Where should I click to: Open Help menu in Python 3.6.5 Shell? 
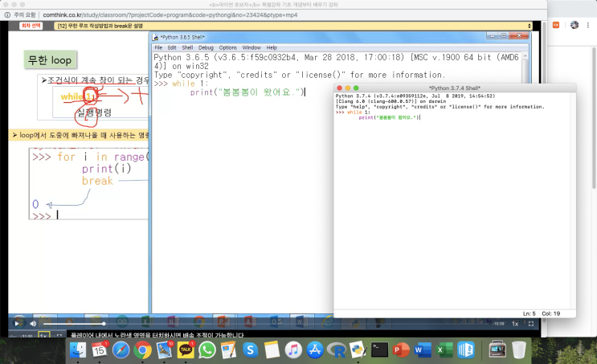272,47
